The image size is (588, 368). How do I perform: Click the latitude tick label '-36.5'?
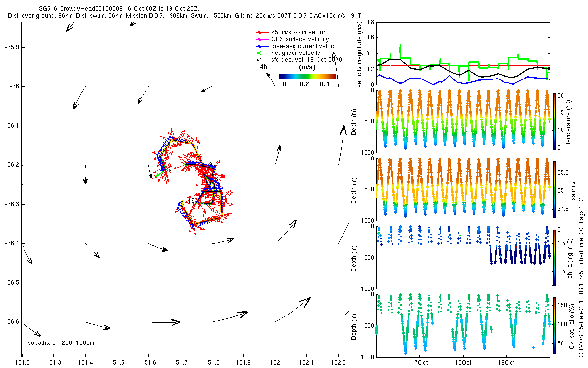11,283
